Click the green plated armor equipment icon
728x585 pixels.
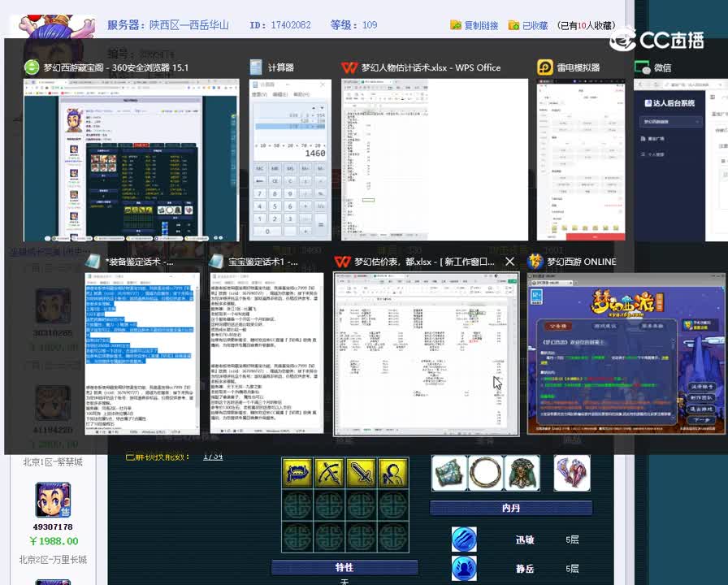click(522, 473)
